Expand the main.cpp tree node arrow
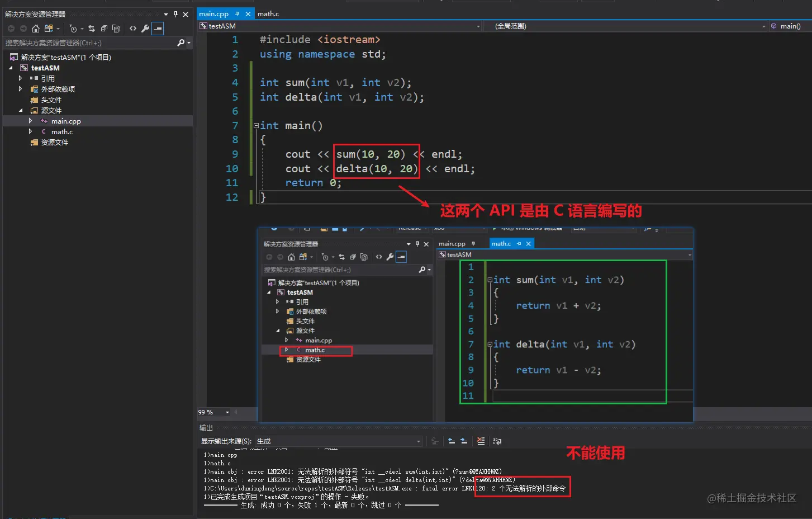 pyautogui.click(x=31, y=121)
